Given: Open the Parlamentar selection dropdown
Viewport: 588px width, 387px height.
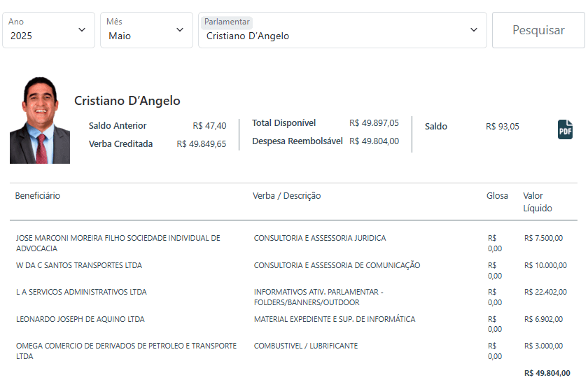Looking at the screenshot, I should click(x=342, y=30).
